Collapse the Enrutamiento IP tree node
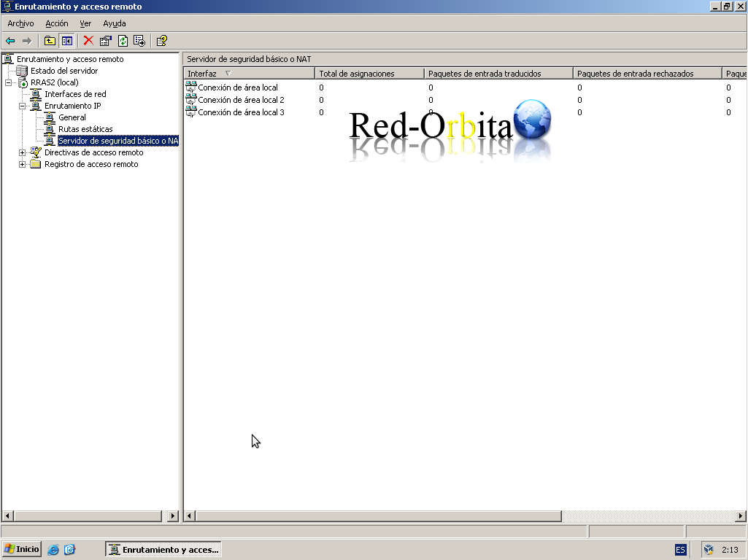This screenshot has width=748, height=560. 22,106
